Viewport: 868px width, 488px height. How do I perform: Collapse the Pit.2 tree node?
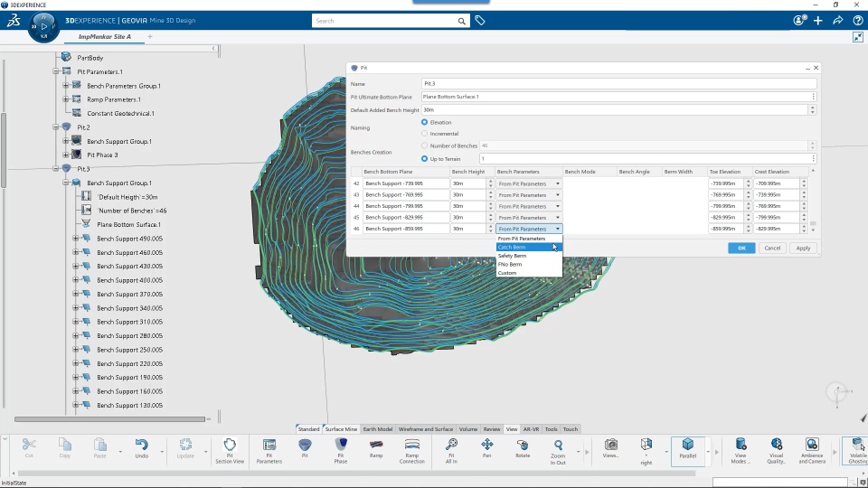(x=56, y=127)
